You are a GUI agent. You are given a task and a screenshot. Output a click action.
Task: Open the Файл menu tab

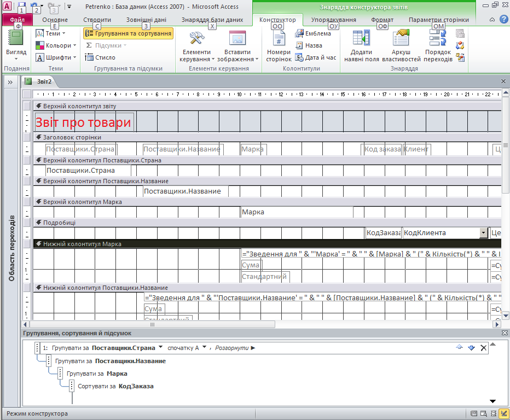(x=17, y=20)
